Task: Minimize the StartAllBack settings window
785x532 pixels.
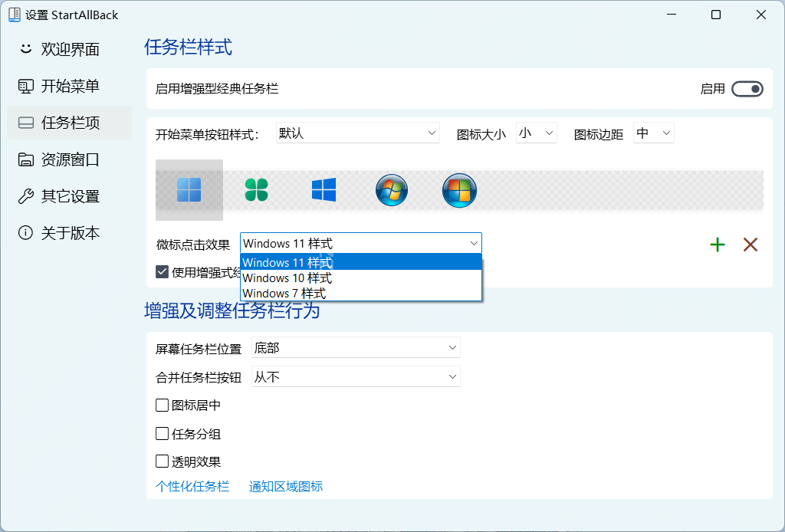Action: click(672, 15)
